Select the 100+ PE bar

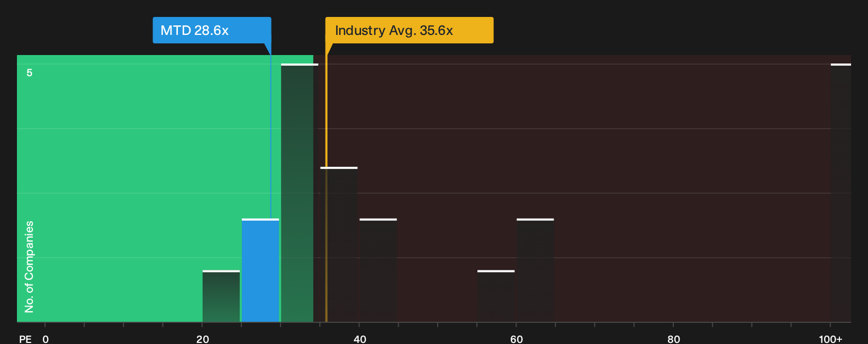pyautogui.click(x=841, y=193)
